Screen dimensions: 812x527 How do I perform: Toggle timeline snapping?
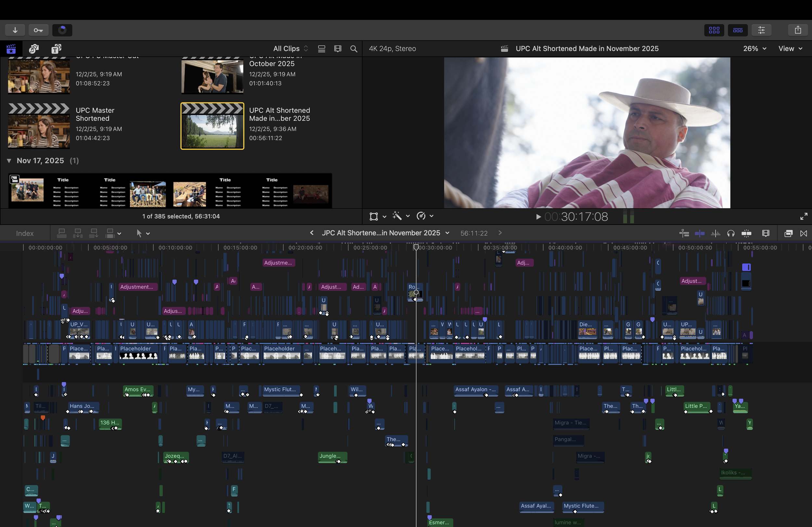tap(746, 233)
